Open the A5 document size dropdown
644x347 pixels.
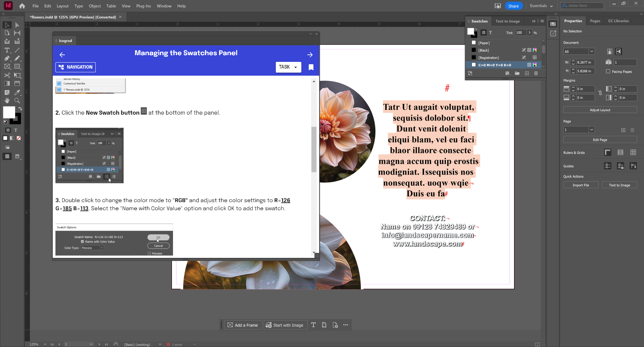coord(592,51)
